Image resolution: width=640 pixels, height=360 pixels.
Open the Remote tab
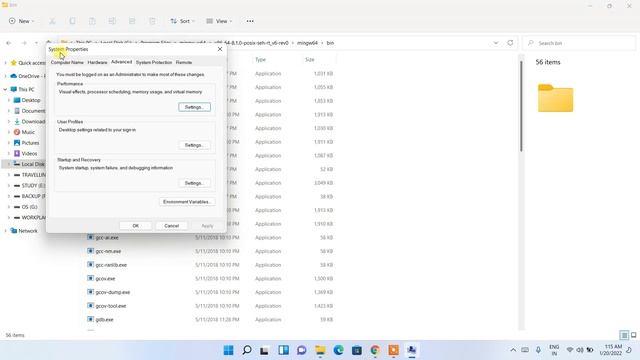(184, 62)
